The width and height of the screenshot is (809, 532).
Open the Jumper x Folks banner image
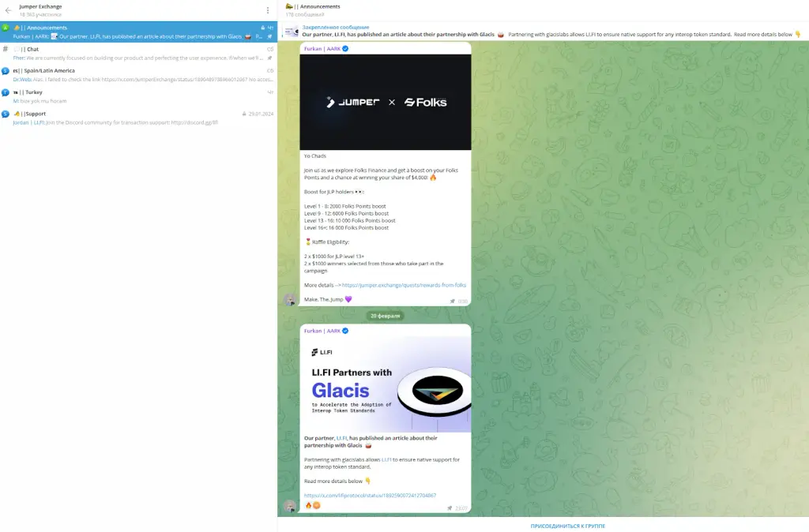pos(386,103)
